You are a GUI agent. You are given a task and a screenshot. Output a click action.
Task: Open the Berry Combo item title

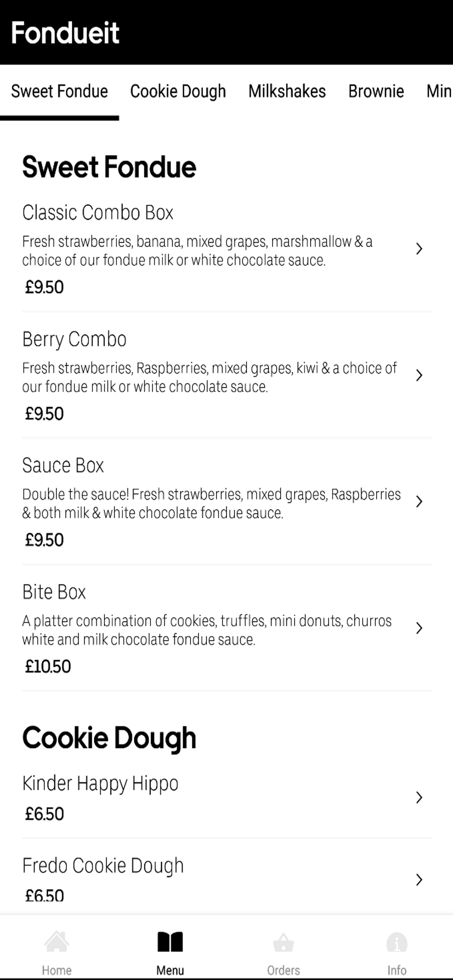tap(74, 339)
